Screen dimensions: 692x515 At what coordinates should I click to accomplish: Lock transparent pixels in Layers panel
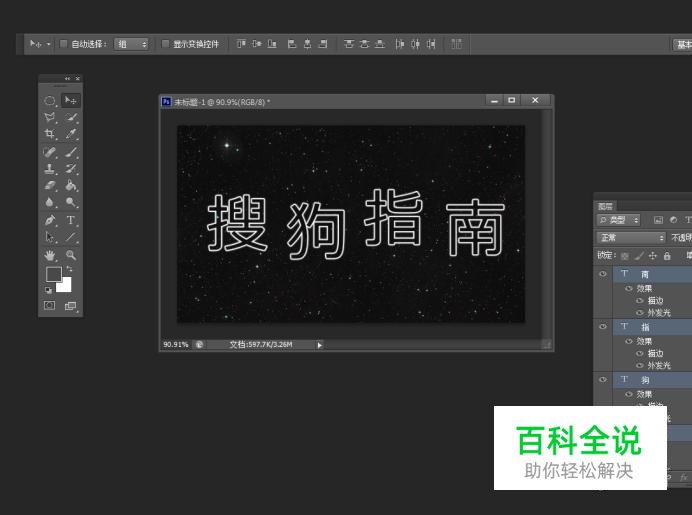click(x=624, y=256)
